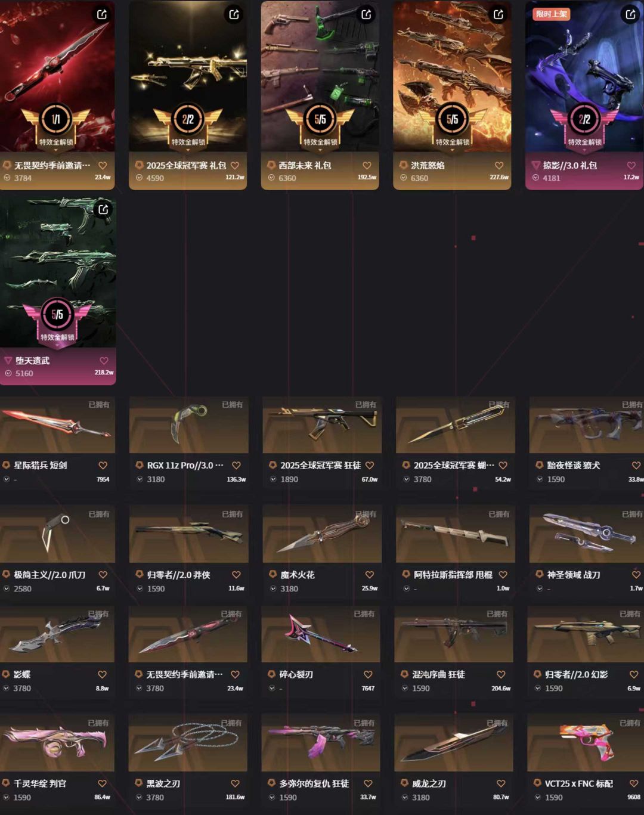Heart the VCT25 x FNC 标配 skin
Image resolution: width=644 pixels, height=815 pixels.
[x=634, y=783]
